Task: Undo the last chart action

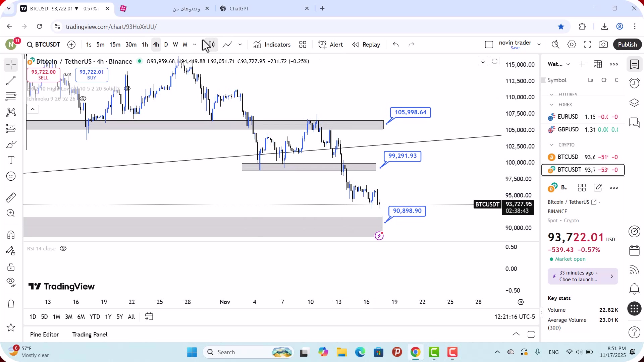Action: (396, 45)
